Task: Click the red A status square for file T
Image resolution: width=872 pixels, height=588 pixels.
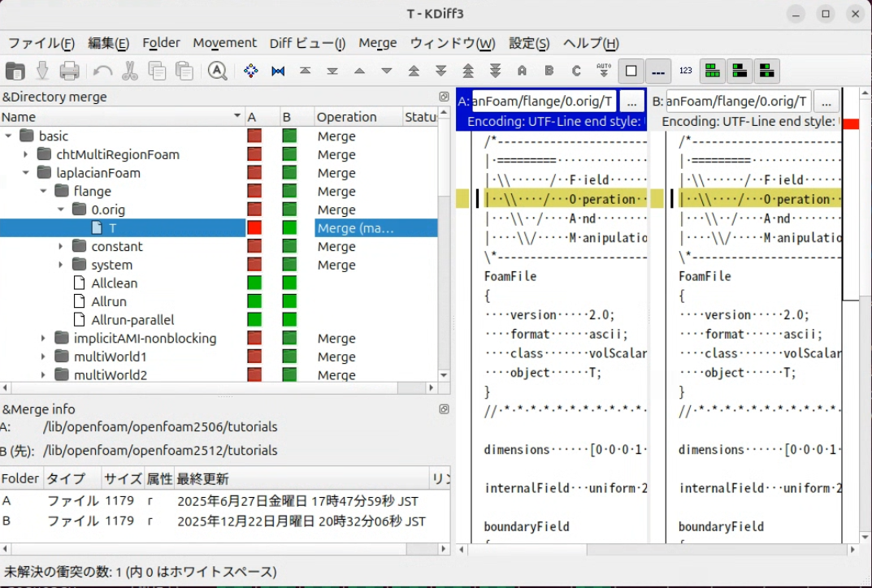Action: pyautogui.click(x=254, y=228)
